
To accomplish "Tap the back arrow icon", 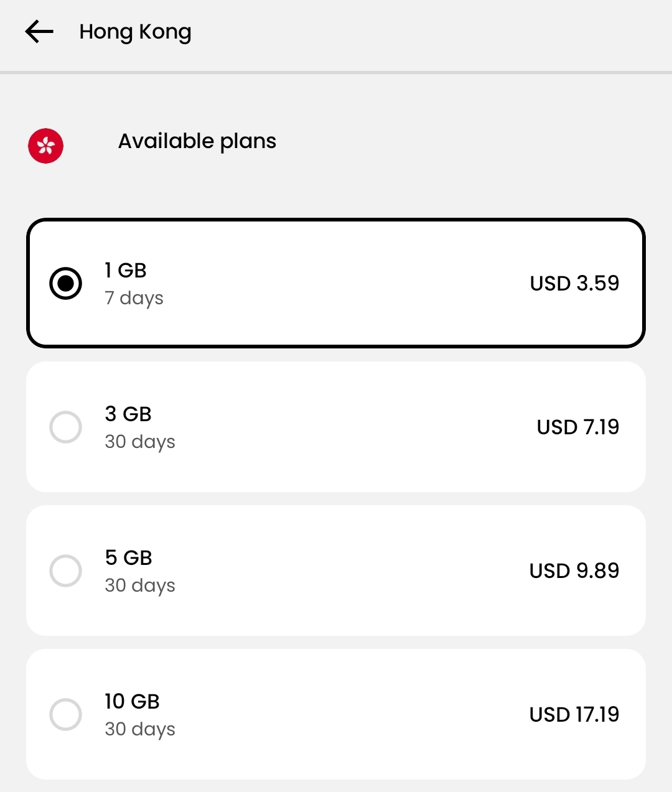I will [x=39, y=32].
